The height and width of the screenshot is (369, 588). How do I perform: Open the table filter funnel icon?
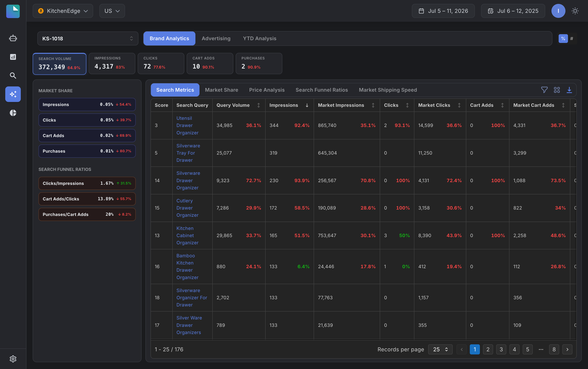544,90
